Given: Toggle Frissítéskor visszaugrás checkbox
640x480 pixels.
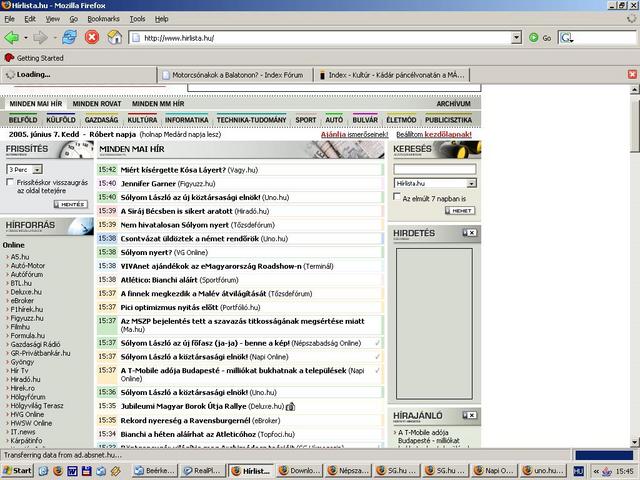Looking at the screenshot, I should click(10, 182).
